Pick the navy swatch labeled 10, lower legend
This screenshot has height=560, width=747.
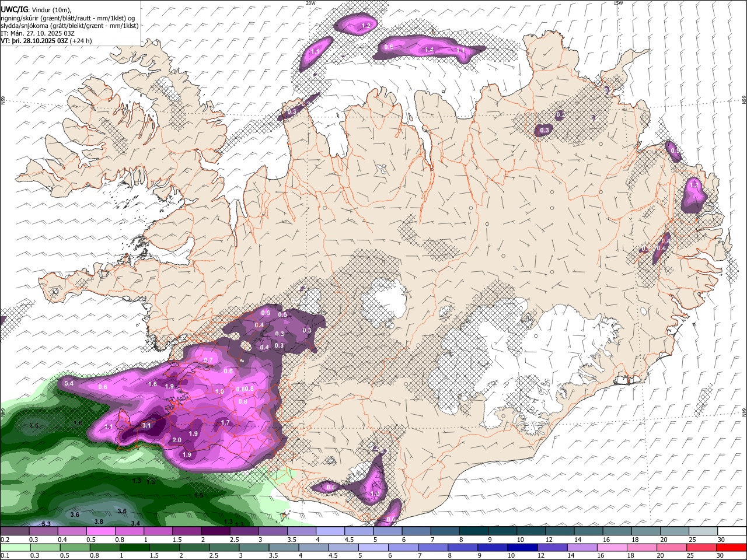[x=522, y=547]
